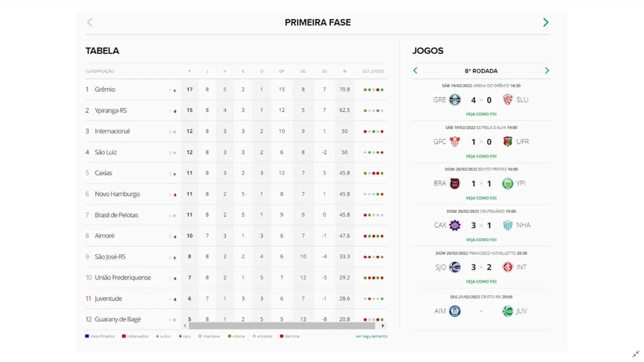Image resolution: width=644 pixels, height=362 pixels.
Task: Show the previous round of games
Action: 415,71
